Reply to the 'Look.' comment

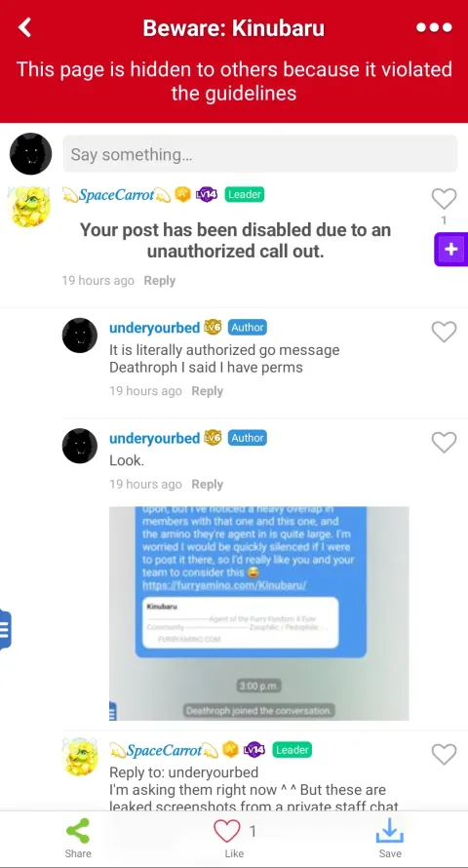point(207,485)
